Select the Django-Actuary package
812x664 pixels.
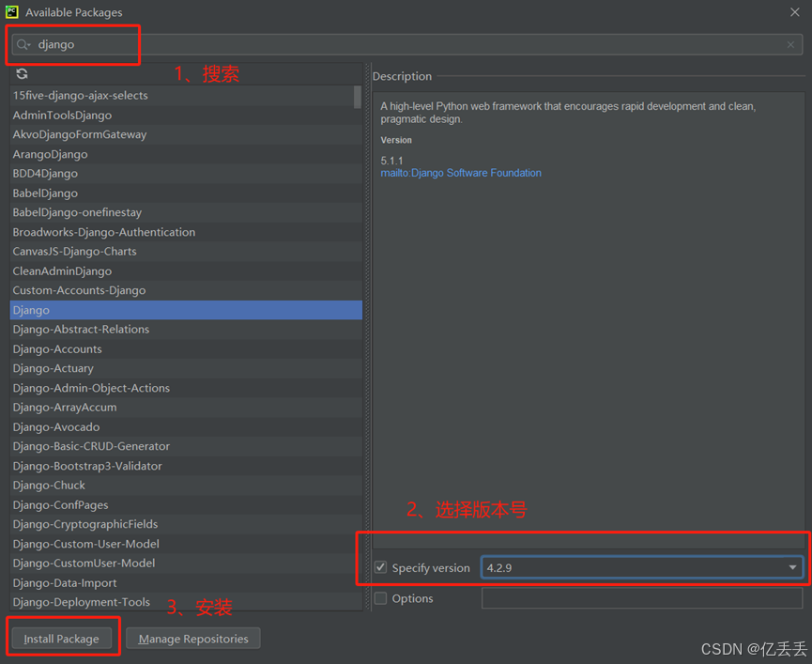[x=186, y=368]
